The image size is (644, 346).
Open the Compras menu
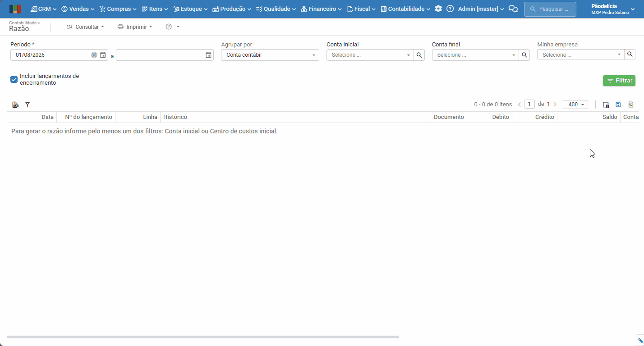[x=118, y=9]
